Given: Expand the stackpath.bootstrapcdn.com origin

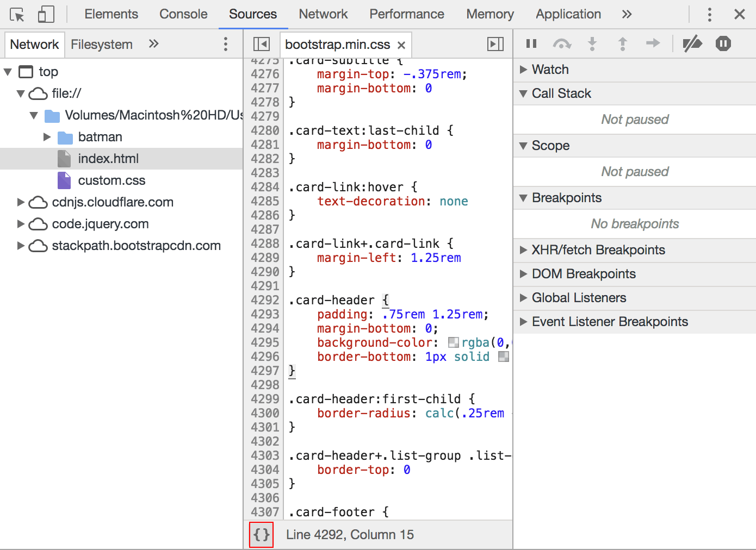Looking at the screenshot, I should pos(21,246).
